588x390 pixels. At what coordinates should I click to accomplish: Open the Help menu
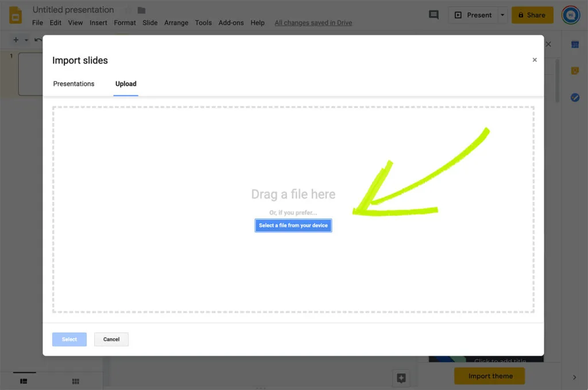[258, 23]
